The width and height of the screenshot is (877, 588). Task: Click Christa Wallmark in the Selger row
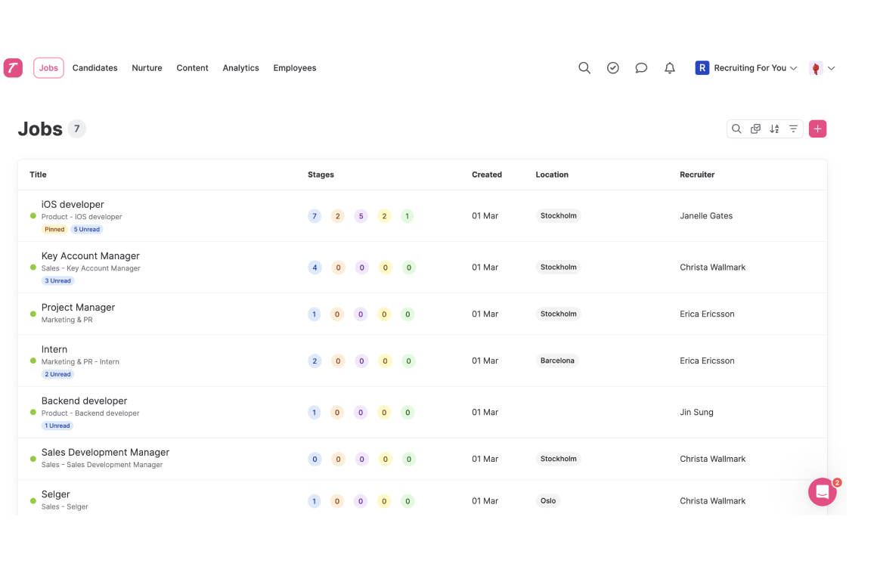tap(712, 501)
